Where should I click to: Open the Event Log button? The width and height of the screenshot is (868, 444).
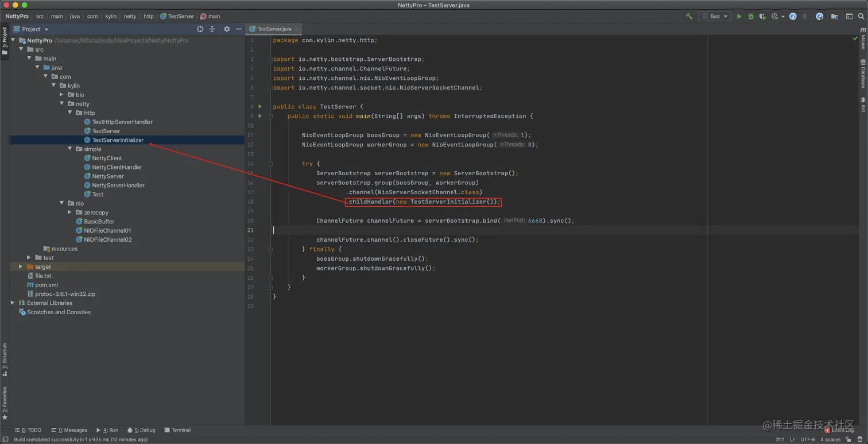(x=839, y=430)
